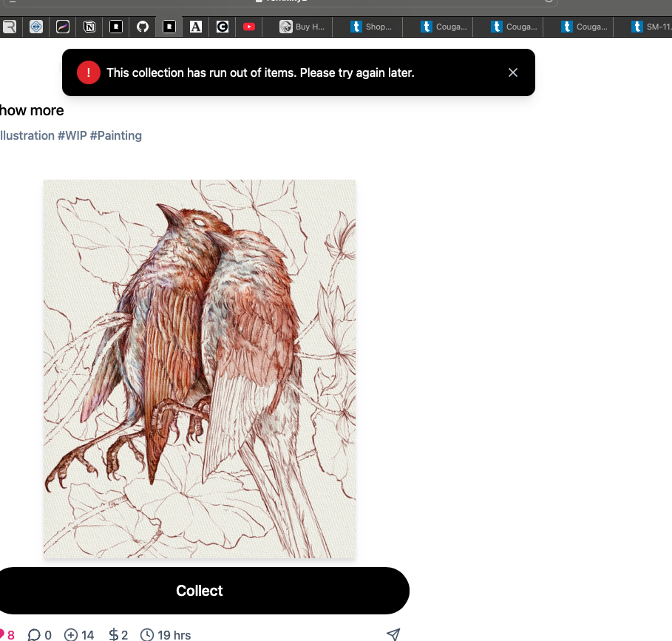Open comments via the speech bubble icon
This screenshot has height=641, width=672.
[34, 634]
